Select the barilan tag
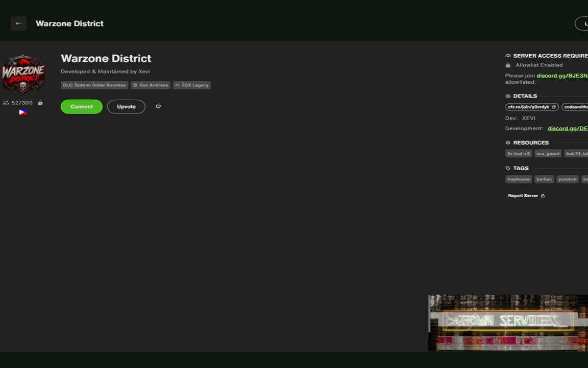The image size is (588, 368). (x=544, y=179)
